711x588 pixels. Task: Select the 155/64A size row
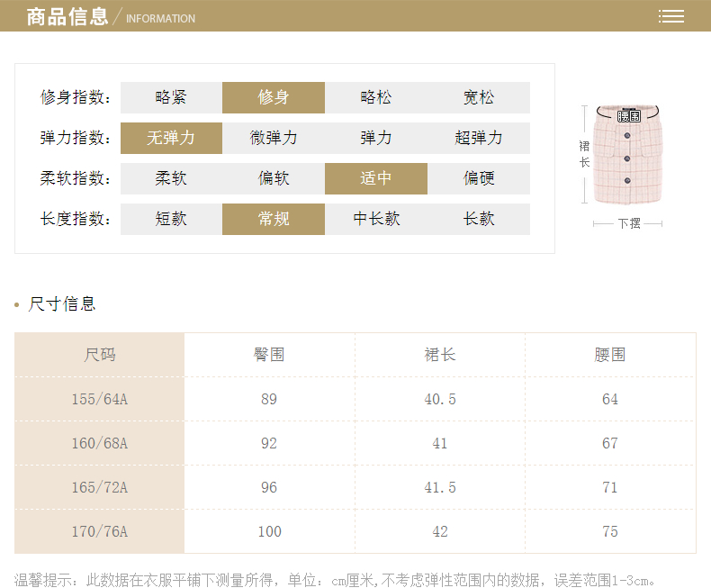(100, 399)
